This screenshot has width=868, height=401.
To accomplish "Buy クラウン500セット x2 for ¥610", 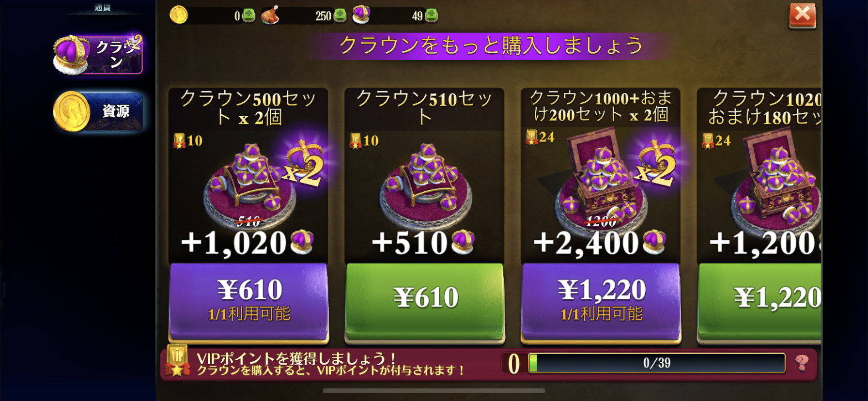I will tap(248, 301).
